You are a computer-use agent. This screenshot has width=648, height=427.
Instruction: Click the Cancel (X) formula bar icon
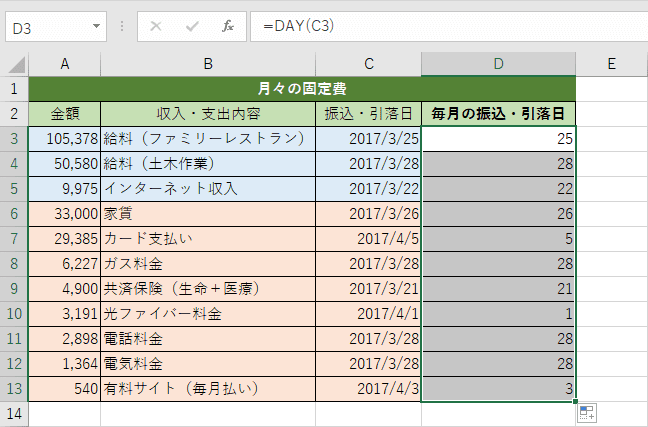pyautogui.click(x=156, y=26)
